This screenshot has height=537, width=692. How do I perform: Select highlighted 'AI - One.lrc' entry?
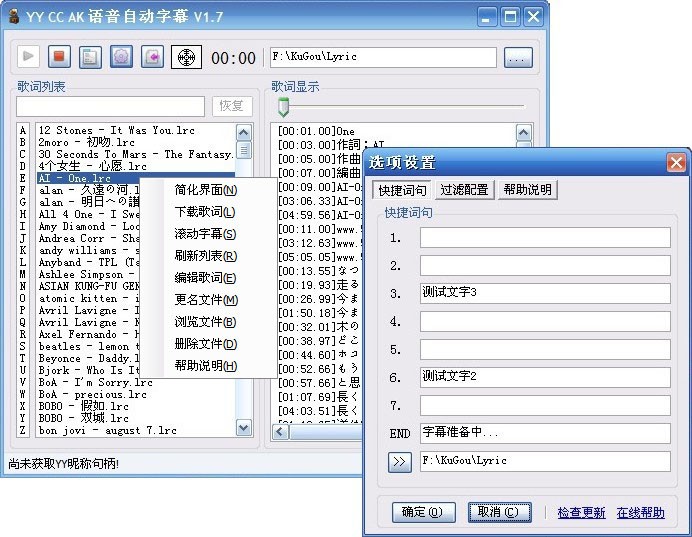point(136,178)
